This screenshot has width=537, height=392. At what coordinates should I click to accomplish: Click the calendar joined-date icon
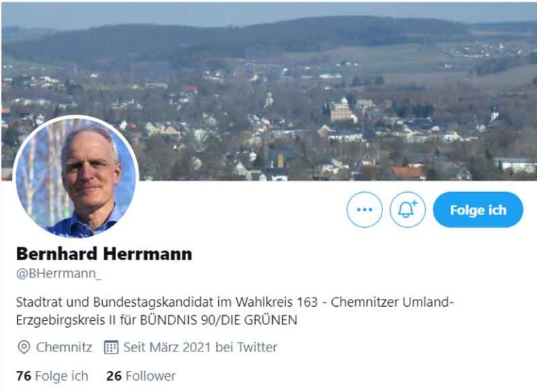tap(111, 347)
